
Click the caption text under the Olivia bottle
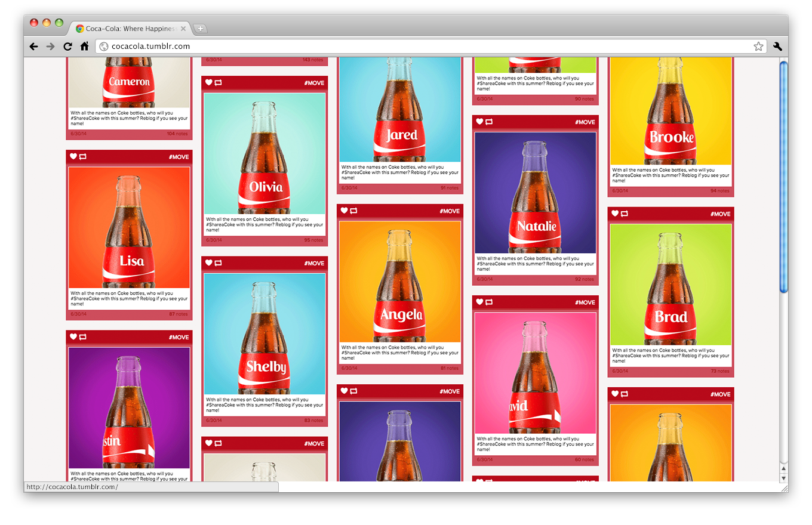click(x=264, y=224)
